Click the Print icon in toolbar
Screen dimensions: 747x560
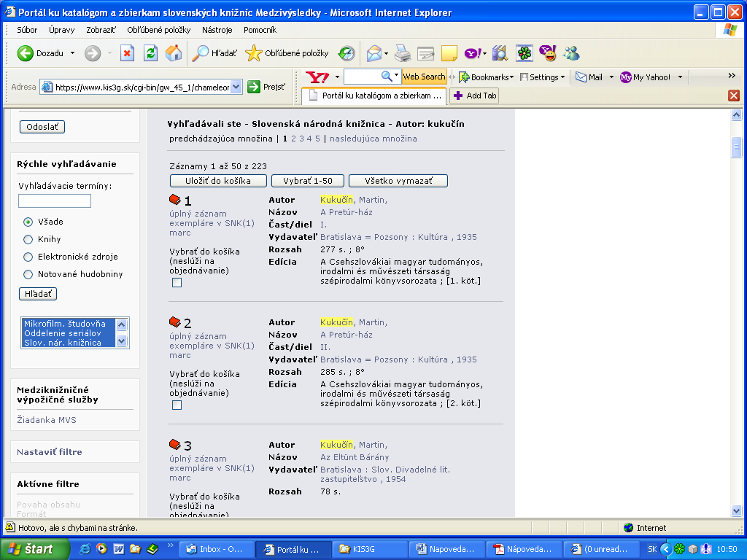[403, 53]
